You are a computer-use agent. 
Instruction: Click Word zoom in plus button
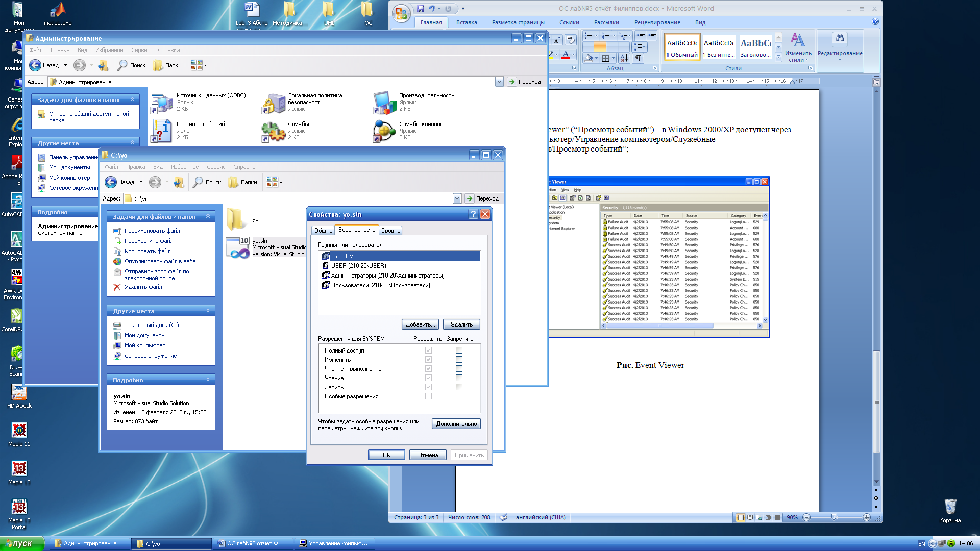tap(867, 517)
